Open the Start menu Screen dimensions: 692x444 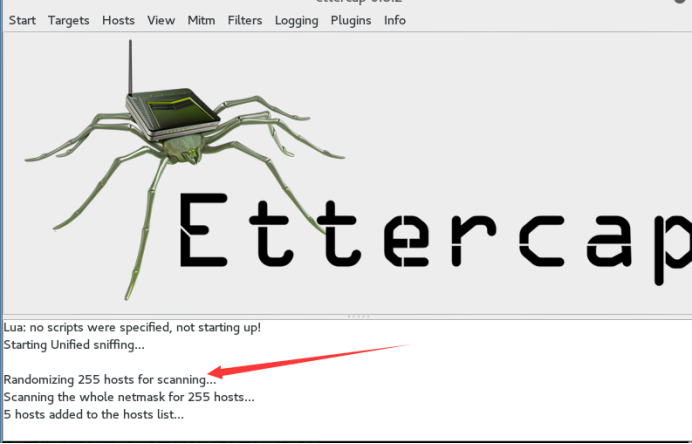tap(22, 20)
